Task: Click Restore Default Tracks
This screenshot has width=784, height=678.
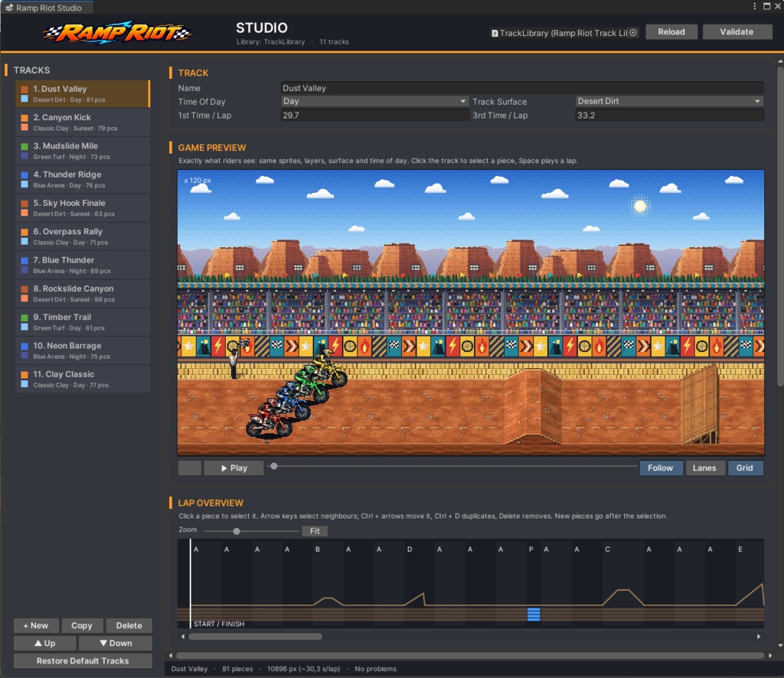Action: tap(83, 660)
